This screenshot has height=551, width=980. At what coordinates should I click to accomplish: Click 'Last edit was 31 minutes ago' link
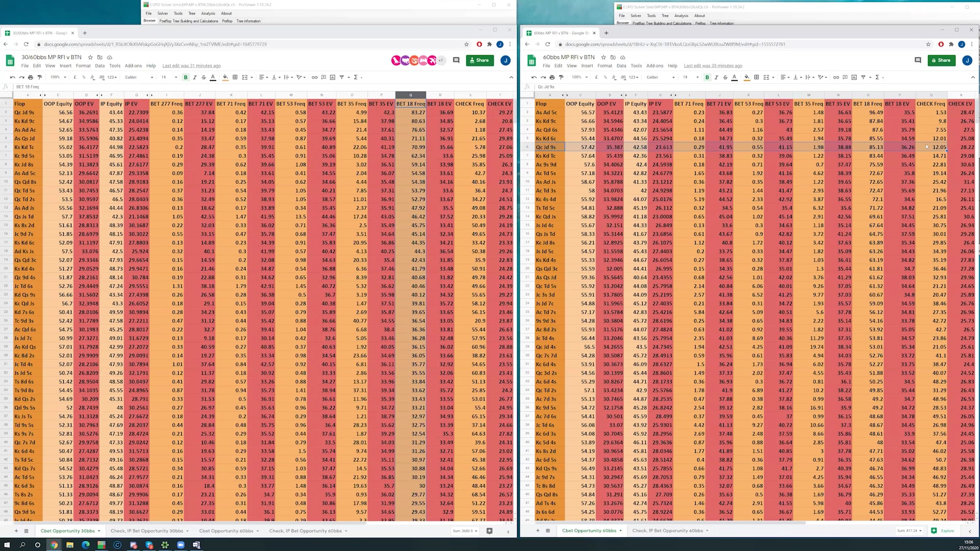coord(191,66)
